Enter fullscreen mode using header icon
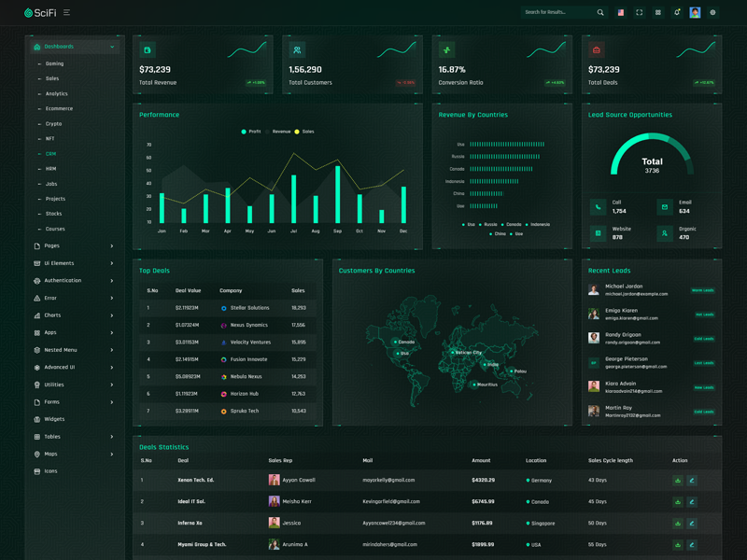The width and height of the screenshot is (747, 560). click(640, 13)
